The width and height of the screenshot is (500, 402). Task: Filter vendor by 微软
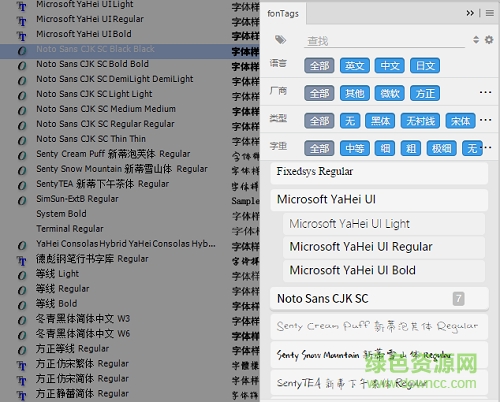pos(390,93)
